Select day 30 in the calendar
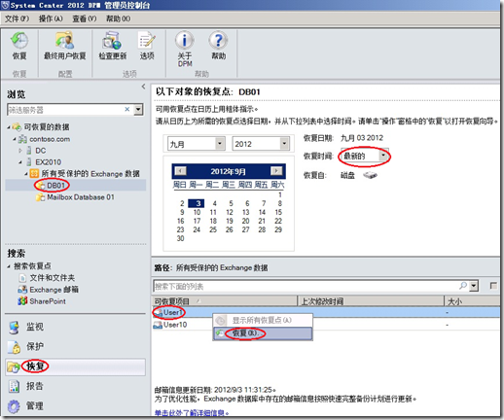Image resolution: width=504 pixels, height=420 pixels. (x=180, y=238)
